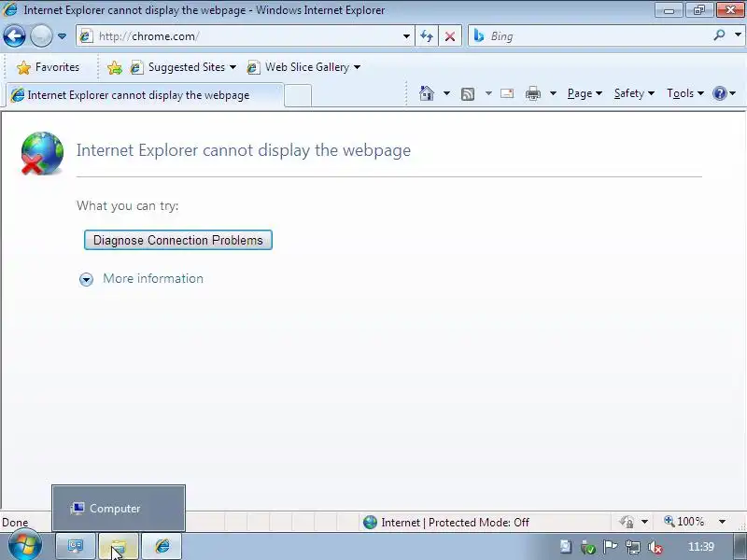Open the Help question mark menu
The height and width of the screenshot is (560, 747).
(x=725, y=93)
